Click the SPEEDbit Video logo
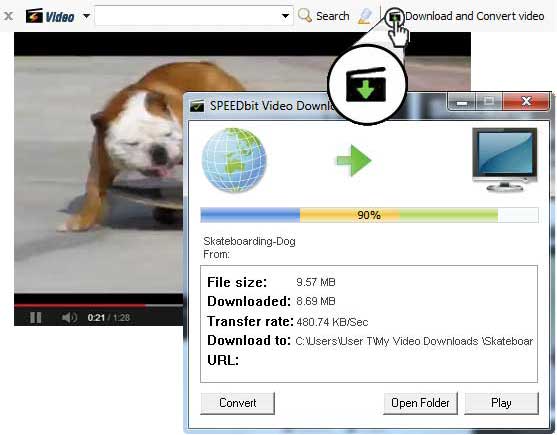This screenshot has width=557, height=435. [50, 16]
